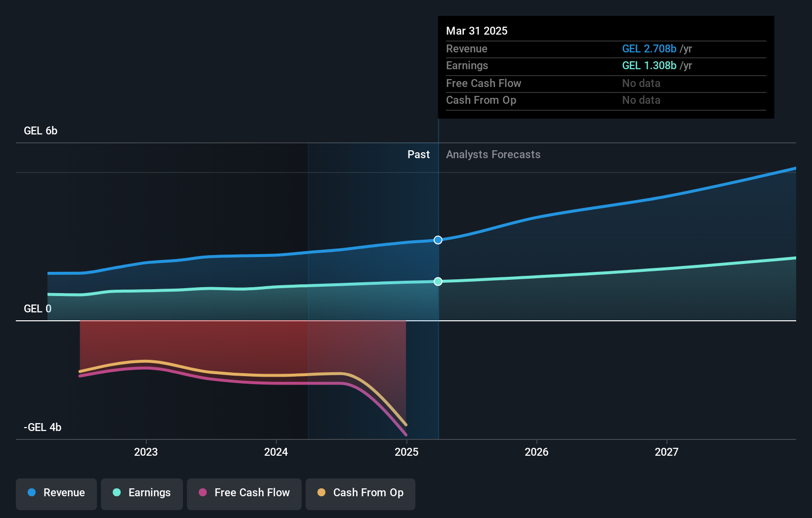Toggle the Earnings legend button

click(142, 493)
